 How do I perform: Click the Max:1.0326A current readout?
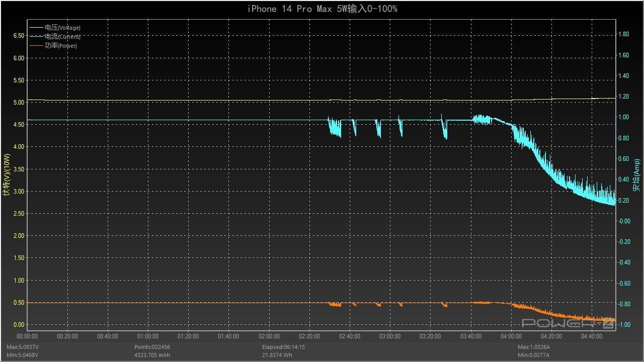[x=535, y=347]
